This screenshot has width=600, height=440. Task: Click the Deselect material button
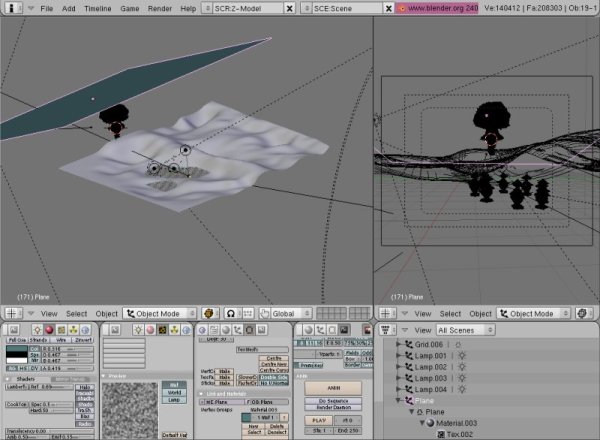[277, 432]
